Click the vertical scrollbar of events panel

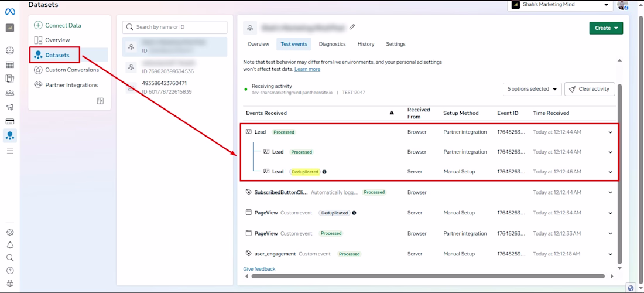tap(620, 174)
